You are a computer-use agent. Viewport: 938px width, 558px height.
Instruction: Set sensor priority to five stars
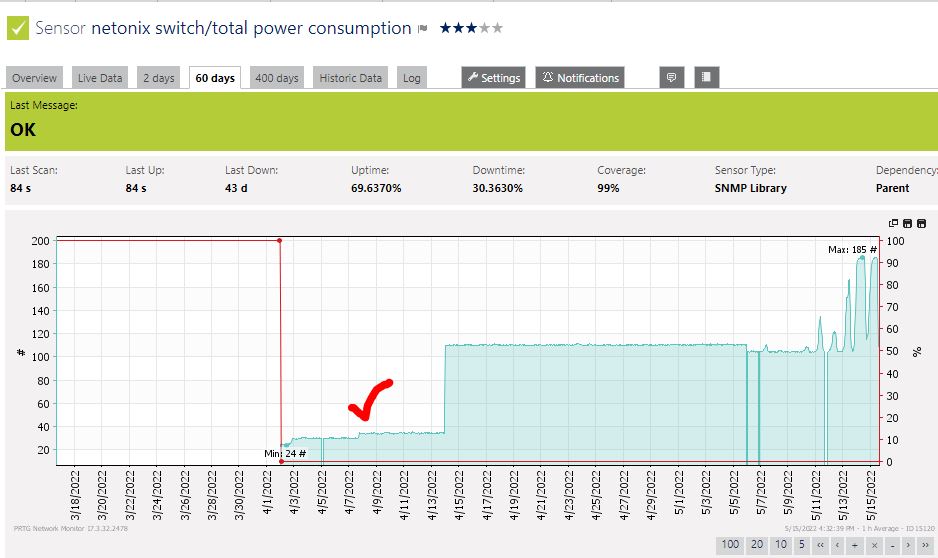coord(498,28)
